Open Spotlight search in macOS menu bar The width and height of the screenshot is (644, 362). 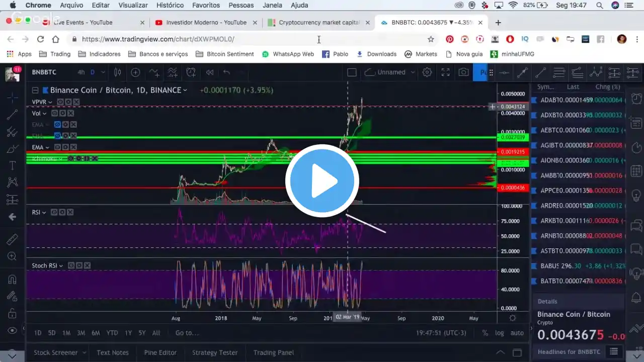600,5
